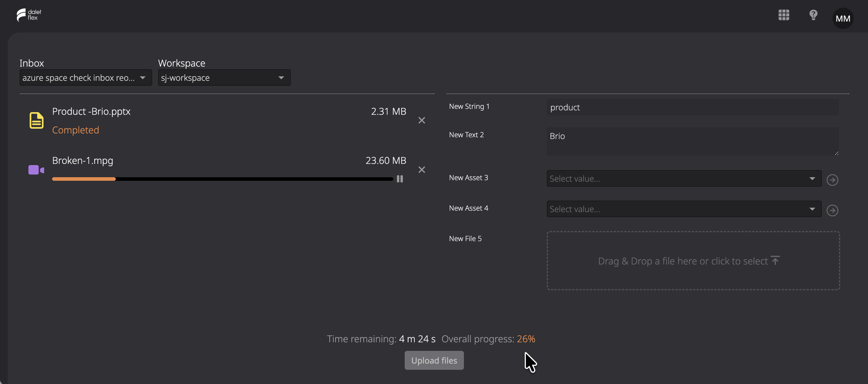Click the Dalet Flex logo
This screenshot has width=868, height=384.
[x=29, y=15]
